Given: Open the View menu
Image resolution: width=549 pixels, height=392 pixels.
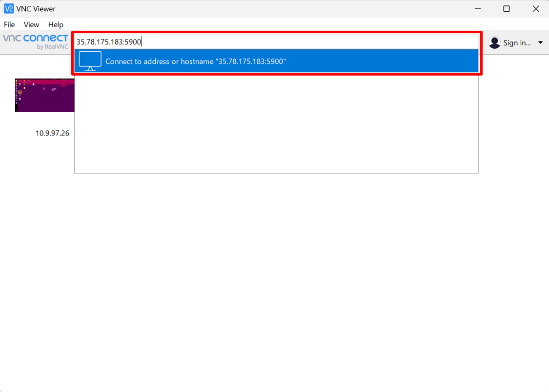Looking at the screenshot, I should pos(31,24).
